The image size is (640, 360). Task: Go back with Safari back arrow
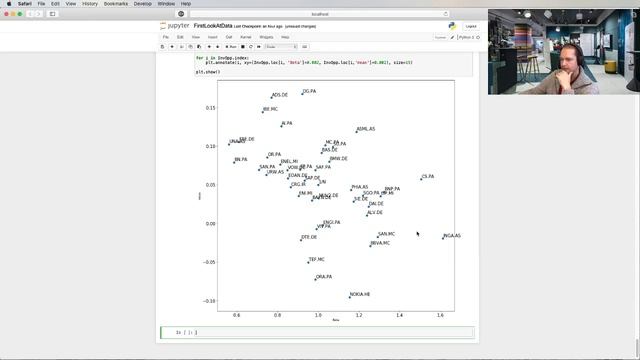coord(30,14)
